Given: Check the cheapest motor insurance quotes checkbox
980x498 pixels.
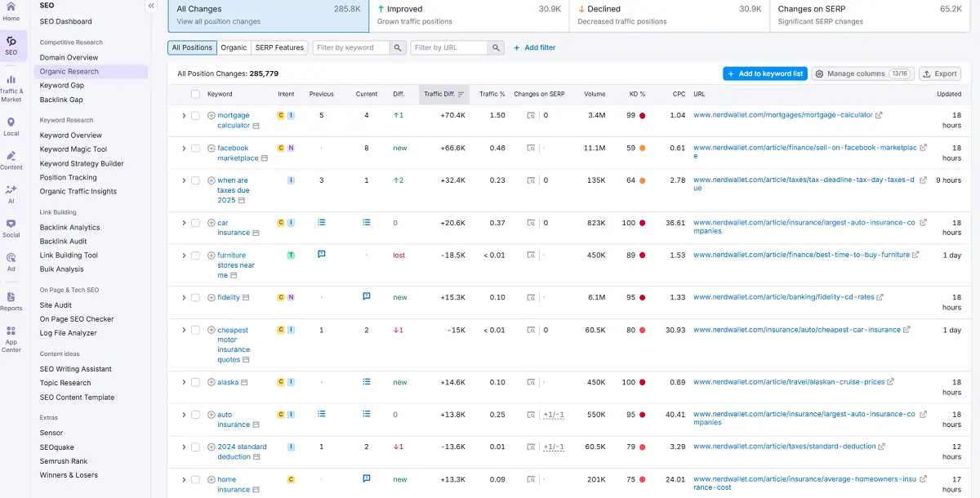Looking at the screenshot, I should coord(195,331).
